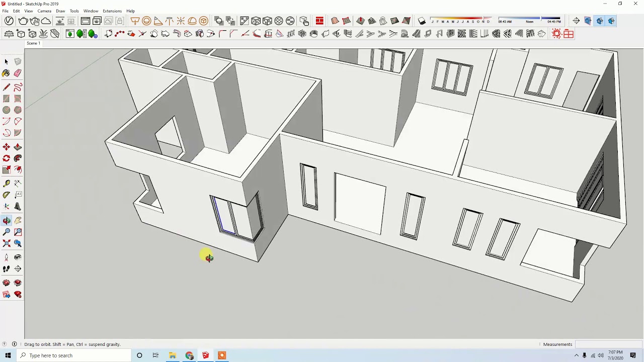
Task: Open the Extensions menu
Action: tap(112, 11)
